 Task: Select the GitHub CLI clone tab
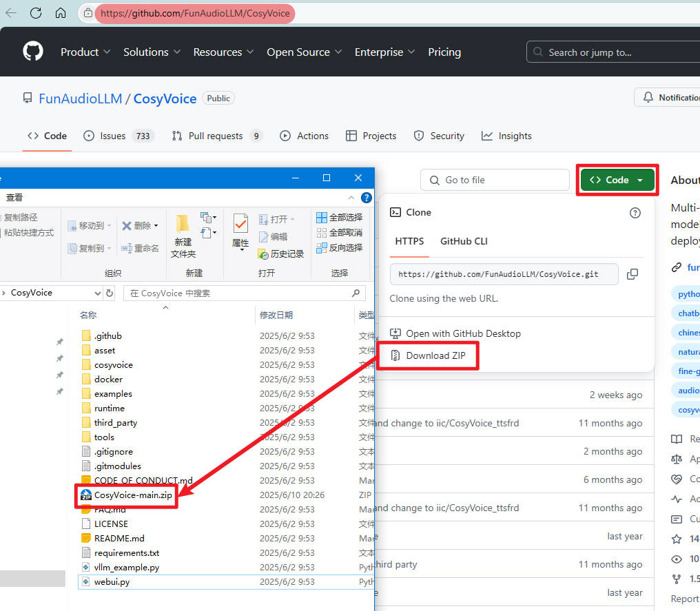tap(464, 242)
